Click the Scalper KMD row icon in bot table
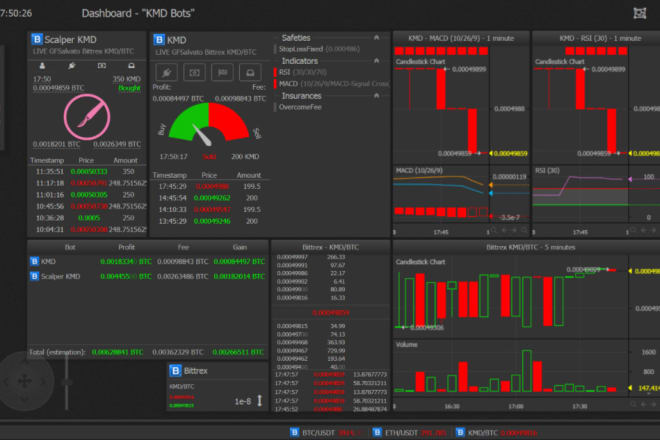Viewport: 660px width, 440px height. coord(35,276)
